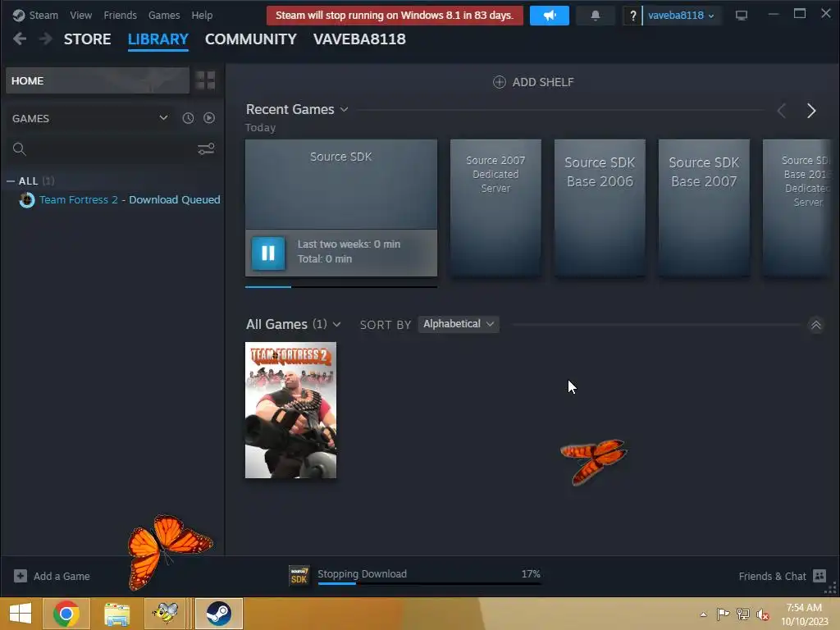Screen dimensions: 840x630
Task: Click the Windows 8.1 warning banner
Action: tap(395, 15)
